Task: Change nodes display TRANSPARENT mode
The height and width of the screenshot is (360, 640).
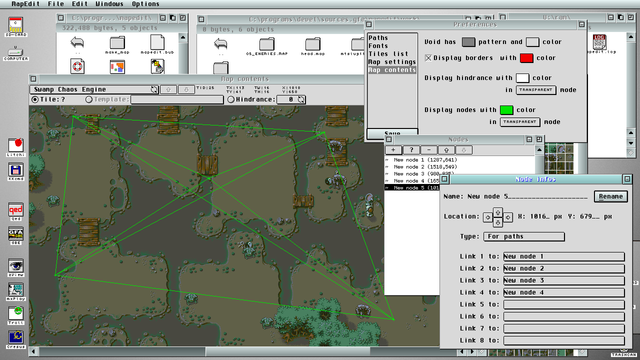Action: [x=520, y=122]
